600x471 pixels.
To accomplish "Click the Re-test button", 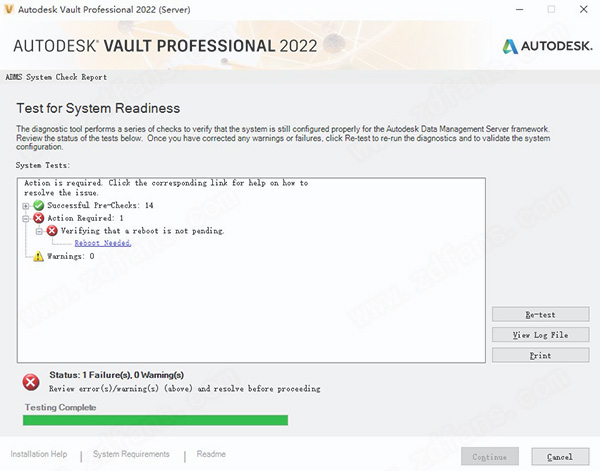I will coord(540,315).
